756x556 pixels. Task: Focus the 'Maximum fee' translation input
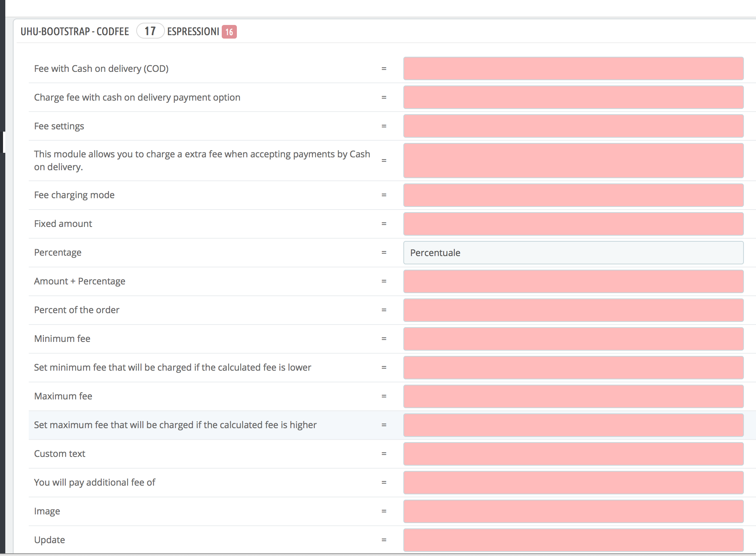(573, 396)
